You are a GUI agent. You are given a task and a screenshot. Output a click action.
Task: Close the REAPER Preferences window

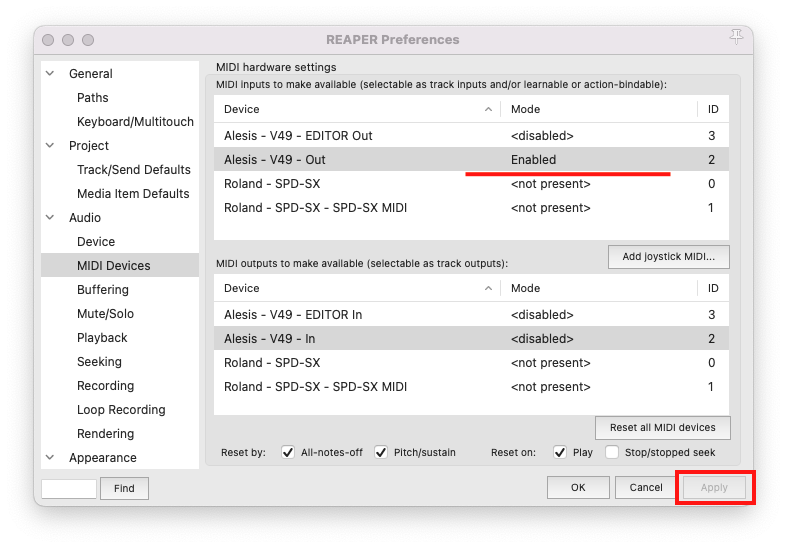click(x=48, y=40)
